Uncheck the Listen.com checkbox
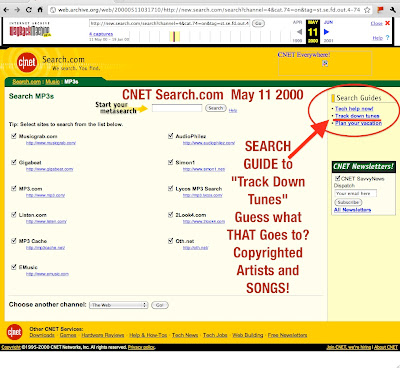Image resolution: width=400 pixels, height=368 pixels. pyautogui.click(x=14, y=215)
